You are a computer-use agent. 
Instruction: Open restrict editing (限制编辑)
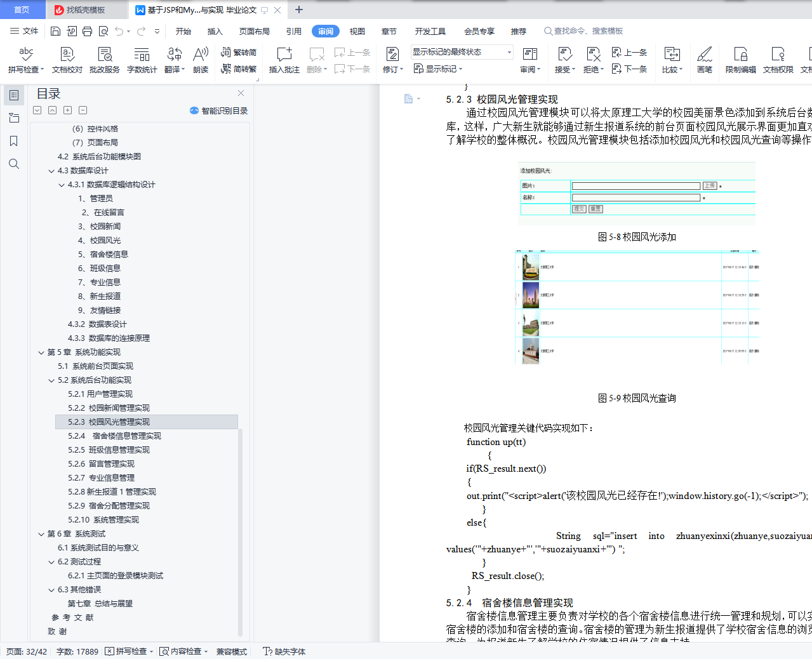coord(741,60)
